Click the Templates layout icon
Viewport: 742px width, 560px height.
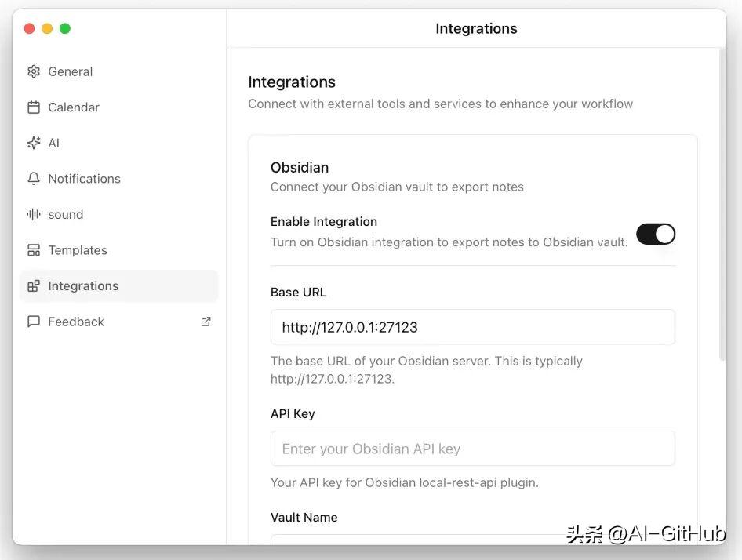[x=34, y=250]
